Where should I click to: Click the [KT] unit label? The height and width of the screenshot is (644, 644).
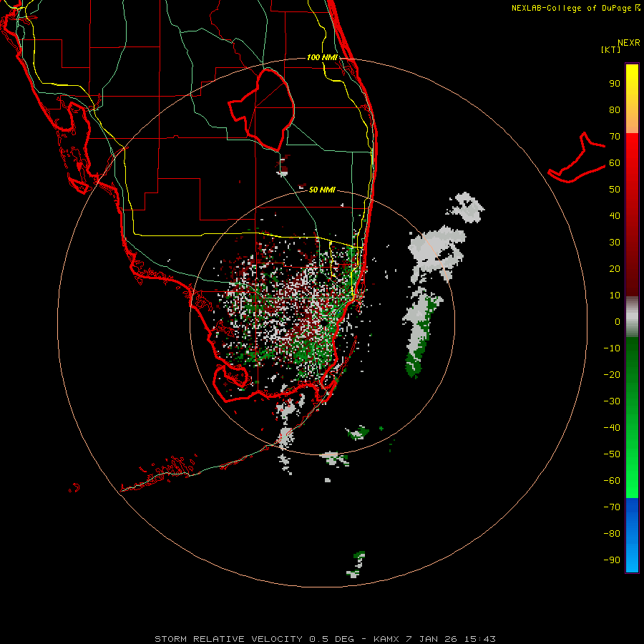click(611, 49)
